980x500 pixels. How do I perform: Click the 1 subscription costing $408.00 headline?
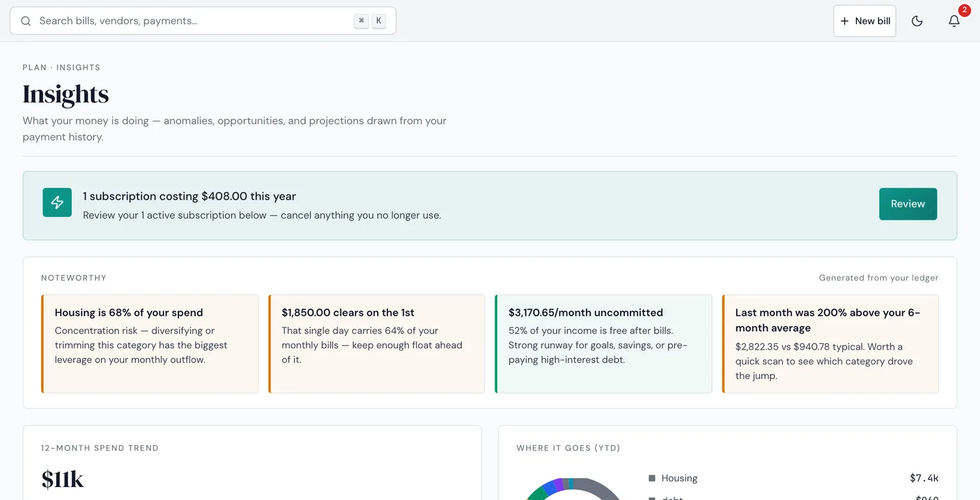[189, 196]
